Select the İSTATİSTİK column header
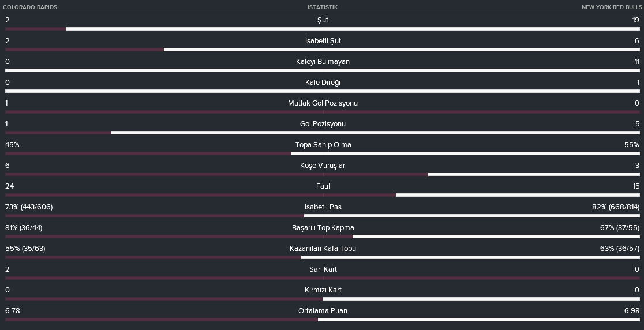644x330 pixels. 323,7
